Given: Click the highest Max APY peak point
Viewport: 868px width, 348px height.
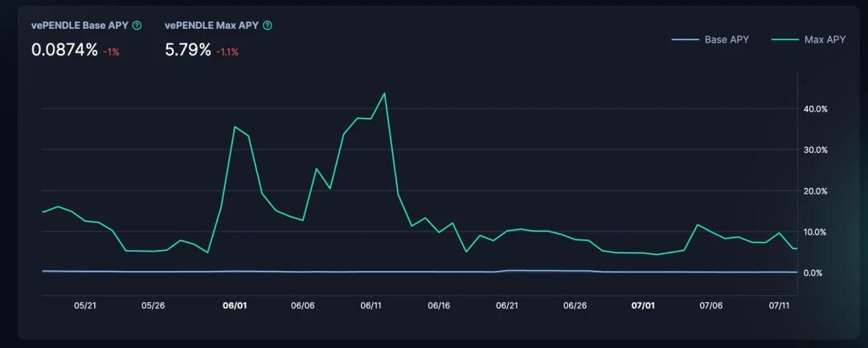Looking at the screenshot, I should point(384,93).
